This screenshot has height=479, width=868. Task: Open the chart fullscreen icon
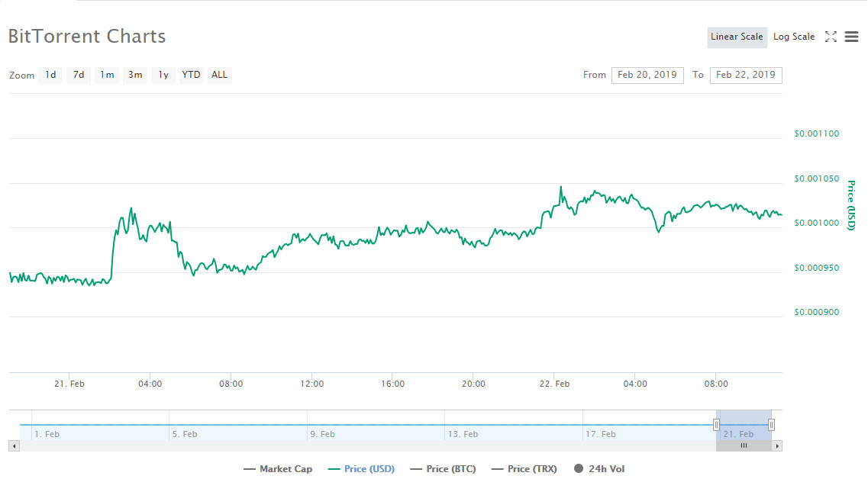(831, 37)
